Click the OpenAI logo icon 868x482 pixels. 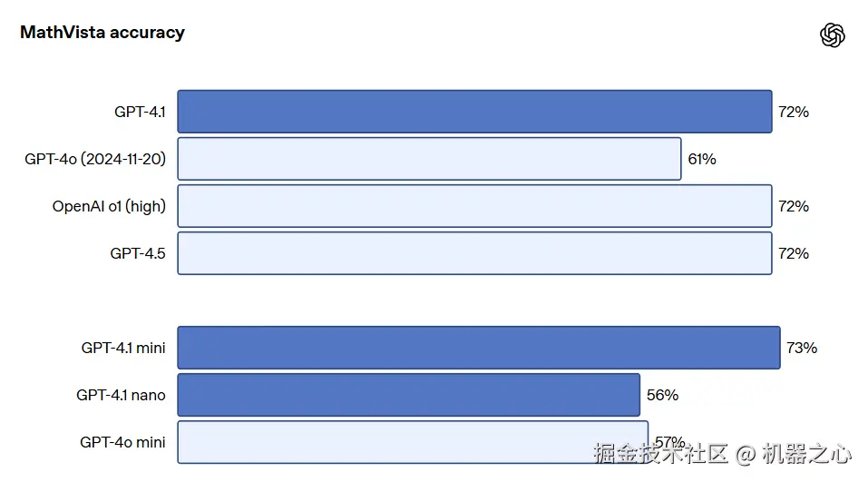click(832, 34)
